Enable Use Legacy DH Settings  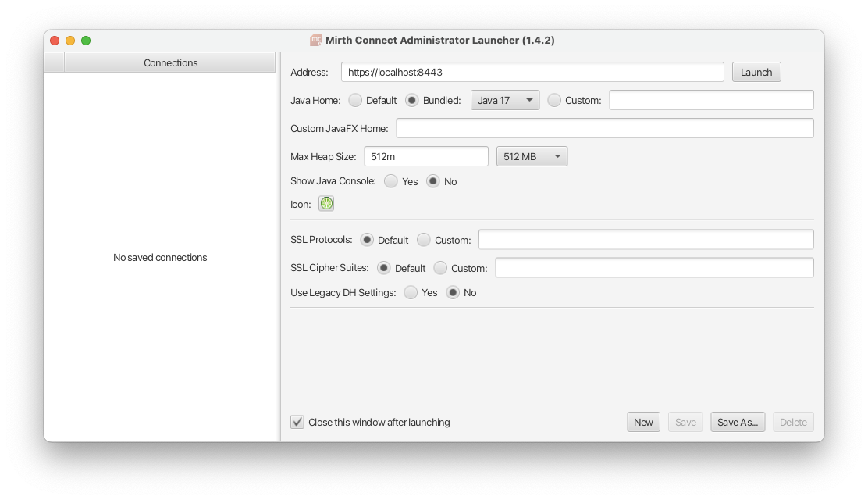click(411, 292)
